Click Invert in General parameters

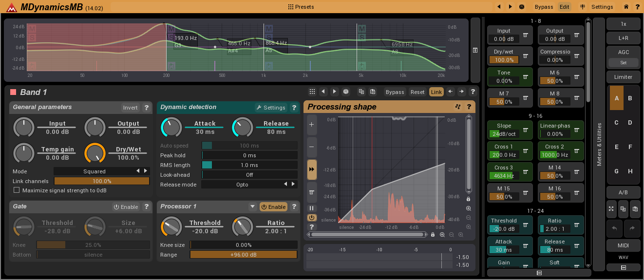131,108
